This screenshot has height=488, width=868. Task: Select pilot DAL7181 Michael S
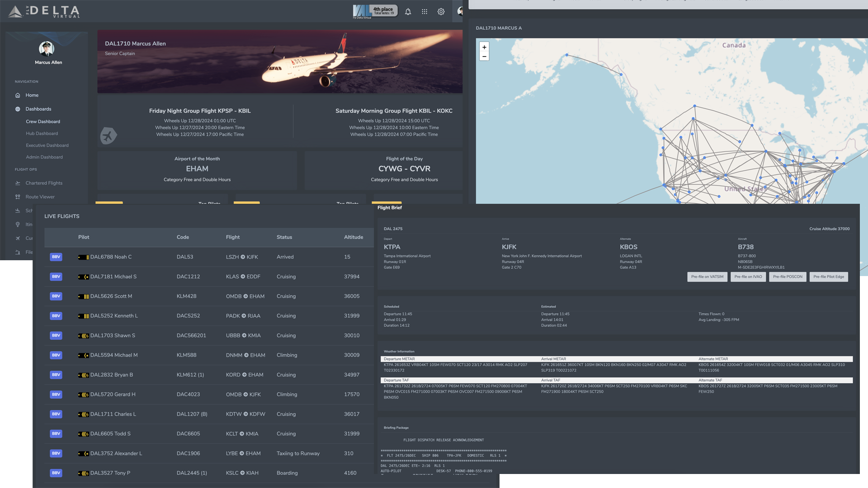[x=113, y=277]
